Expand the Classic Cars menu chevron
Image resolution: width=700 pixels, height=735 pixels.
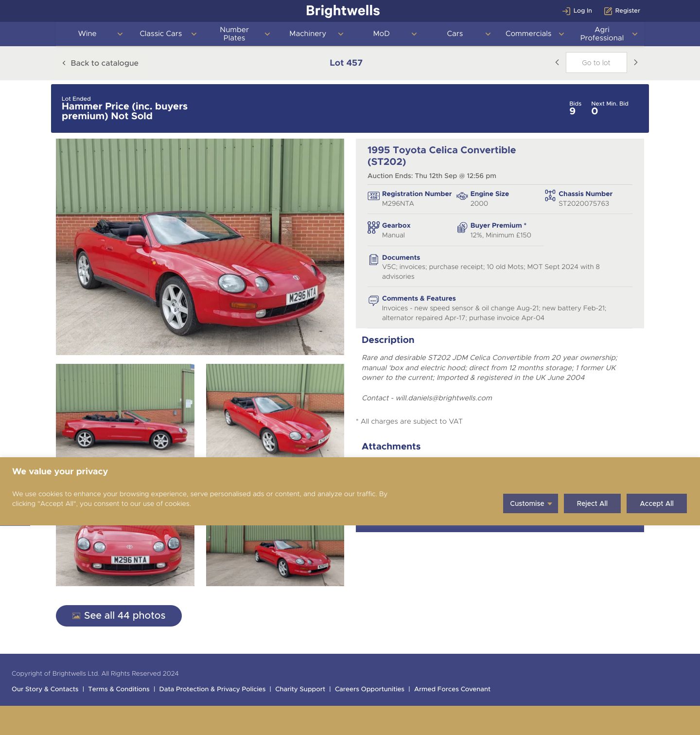[x=193, y=34]
